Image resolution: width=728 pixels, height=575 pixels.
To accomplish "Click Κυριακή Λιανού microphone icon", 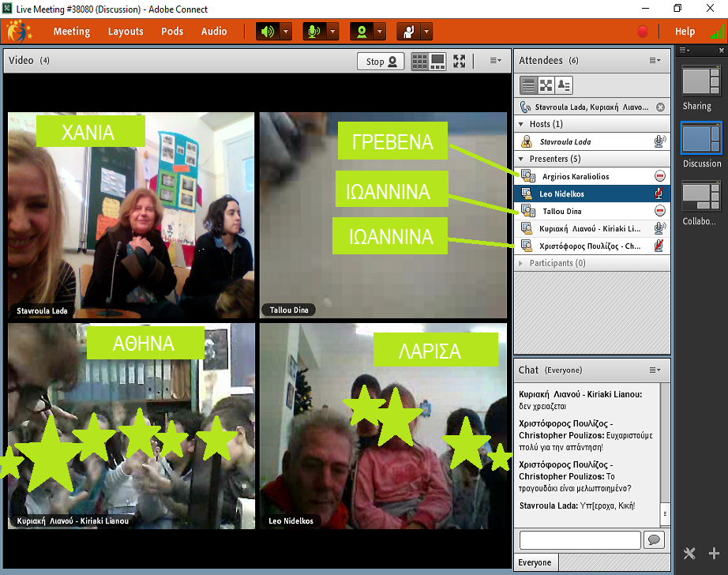I will pos(660,228).
